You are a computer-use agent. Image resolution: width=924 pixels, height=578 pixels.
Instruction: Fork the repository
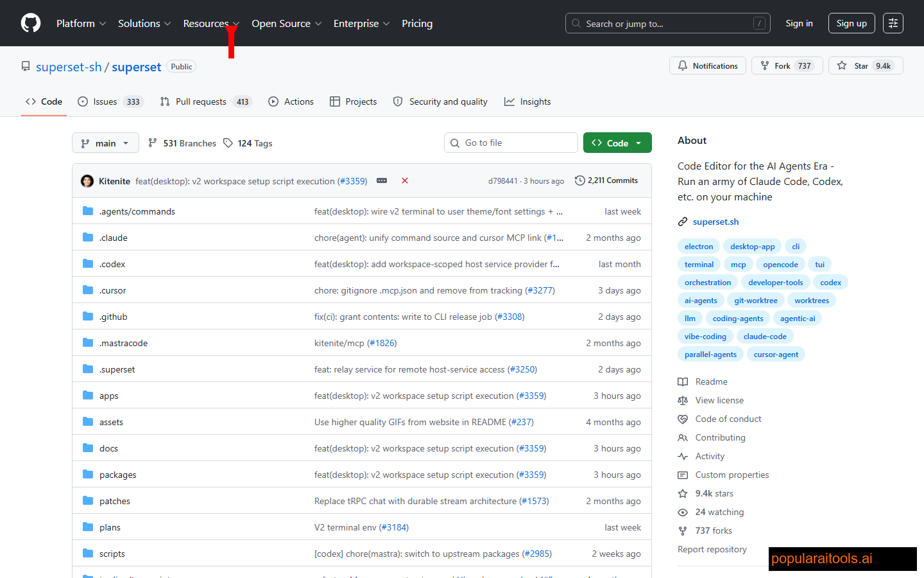(x=787, y=65)
